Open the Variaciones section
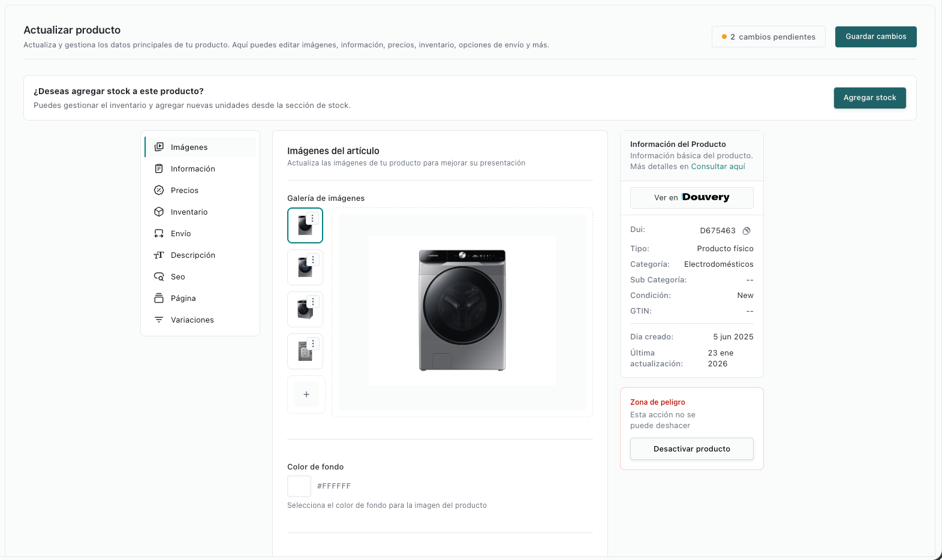 [x=200, y=320]
